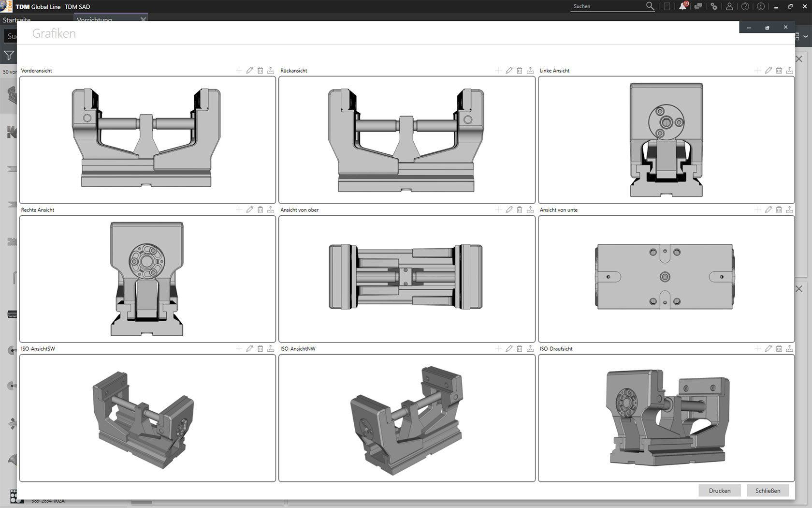This screenshot has height=508, width=812.
Task: Click the filter funnel icon
Action: (x=9, y=56)
